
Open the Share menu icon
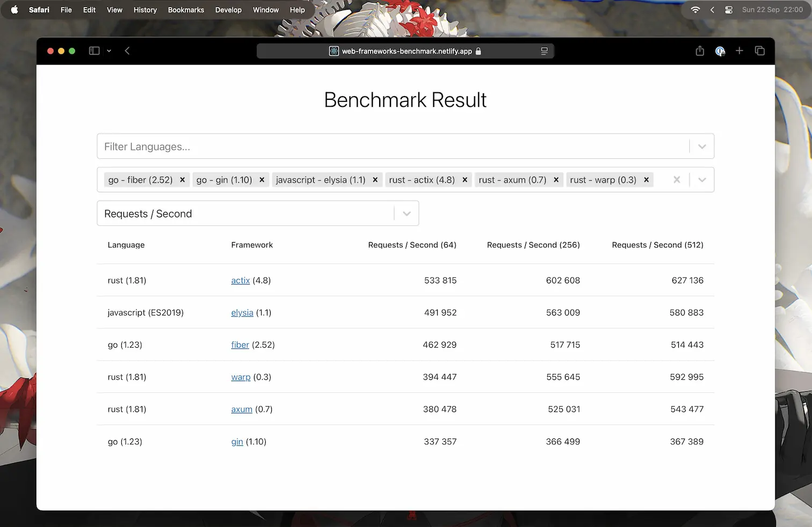point(699,50)
